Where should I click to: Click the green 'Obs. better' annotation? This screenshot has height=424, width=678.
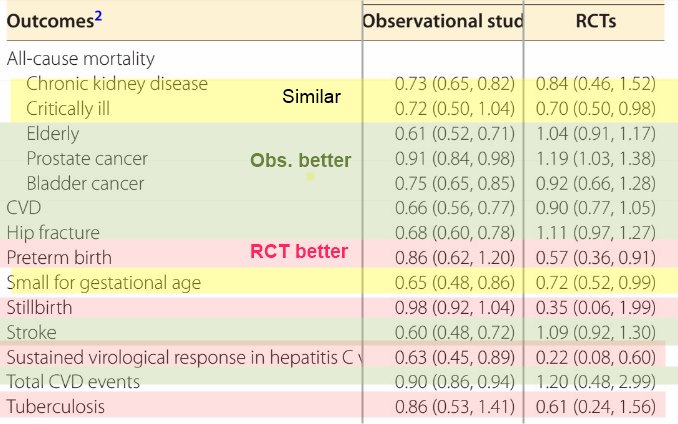[x=301, y=161]
